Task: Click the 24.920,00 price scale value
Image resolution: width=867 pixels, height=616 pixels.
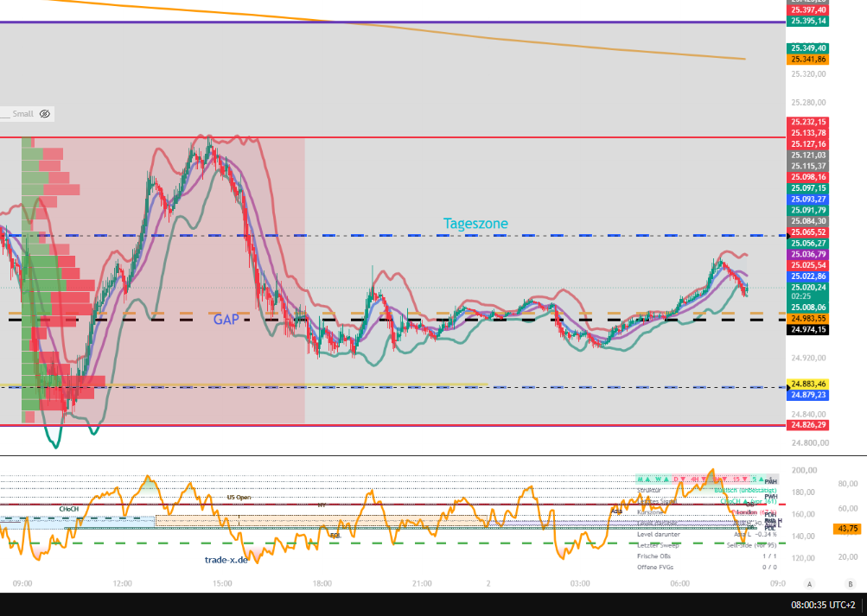Action: point(810,358)
